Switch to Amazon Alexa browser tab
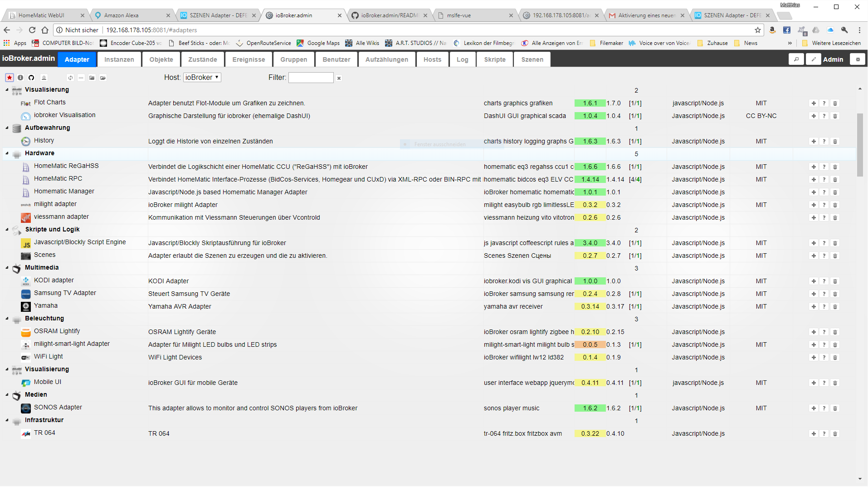The height and width of the screenshot is (487, 868). 132,15
